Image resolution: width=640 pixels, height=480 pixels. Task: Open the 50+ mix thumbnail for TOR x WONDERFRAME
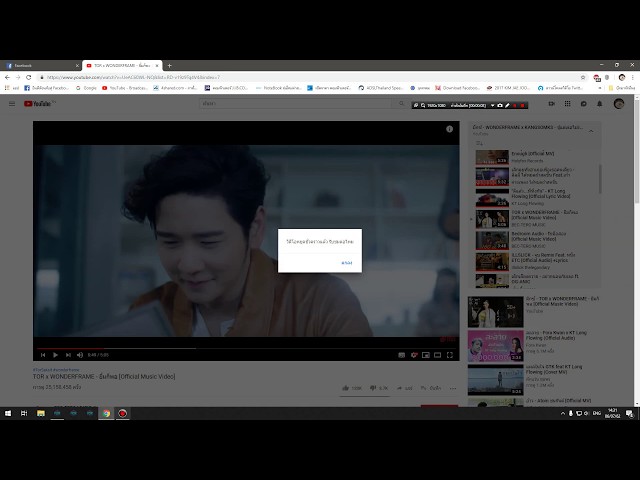[495, 312]
